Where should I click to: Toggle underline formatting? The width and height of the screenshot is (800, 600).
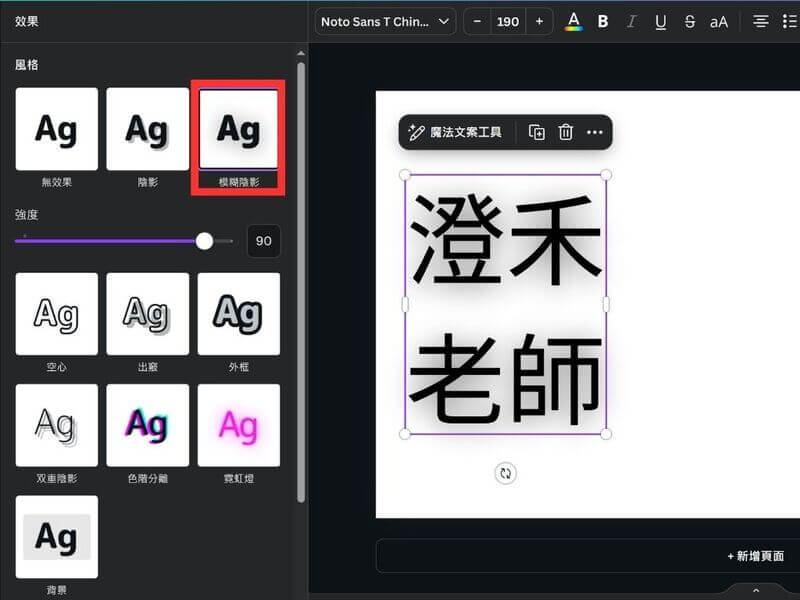point(660,21)
